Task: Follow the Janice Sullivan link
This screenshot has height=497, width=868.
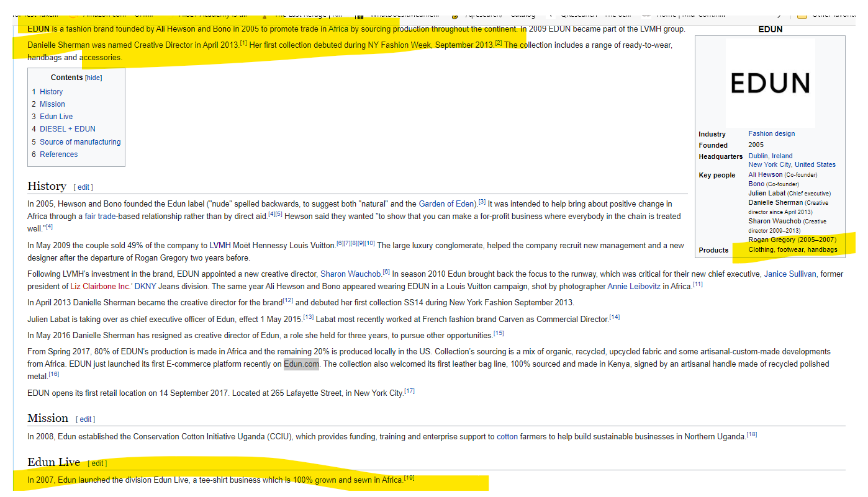Action: pyautogui.click(x=790, y=274)
